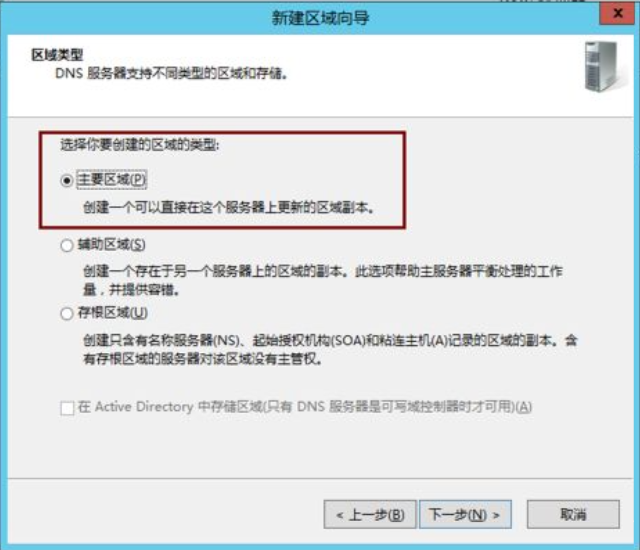The width and height of the screenshot is (640, 550).
Task: Cancel the wizard with 取消 button
Action: pos(573,515)
